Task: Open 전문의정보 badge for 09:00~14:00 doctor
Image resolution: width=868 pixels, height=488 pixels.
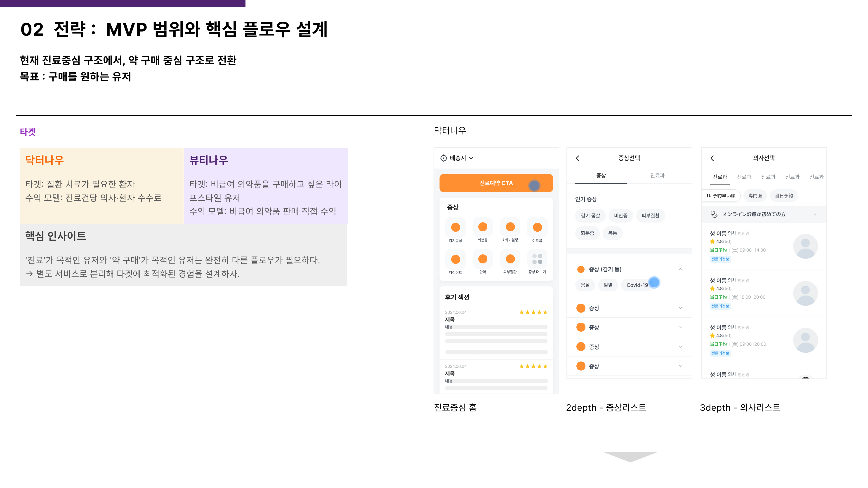Action: pyautogui.click(x=720, y=259)
